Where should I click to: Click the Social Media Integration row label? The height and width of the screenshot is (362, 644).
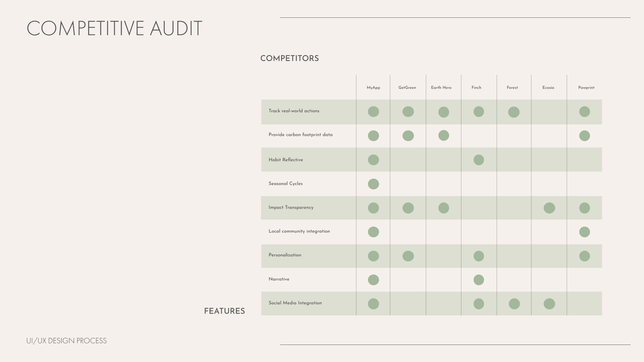point(295,303)
